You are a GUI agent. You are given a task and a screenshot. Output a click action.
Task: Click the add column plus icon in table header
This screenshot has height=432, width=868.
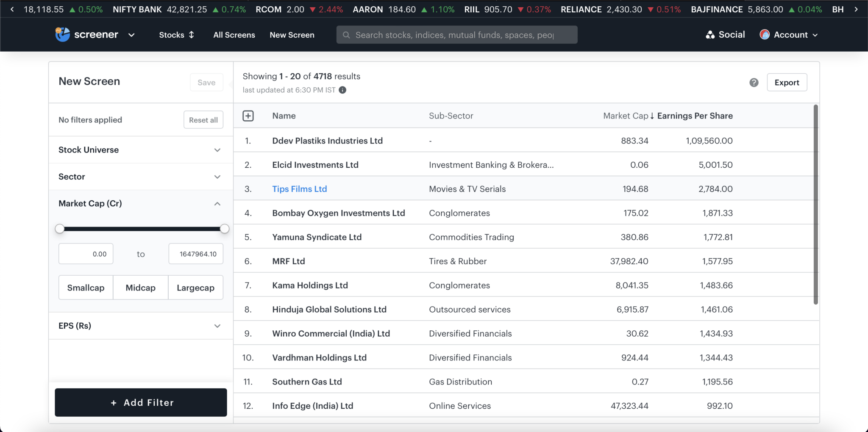pos(248,115)
